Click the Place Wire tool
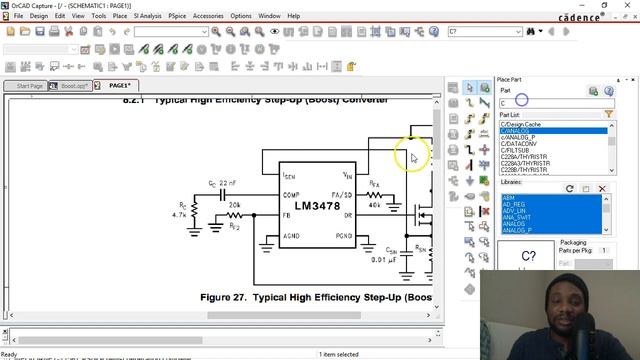640x360 pixels. point(469,103)
